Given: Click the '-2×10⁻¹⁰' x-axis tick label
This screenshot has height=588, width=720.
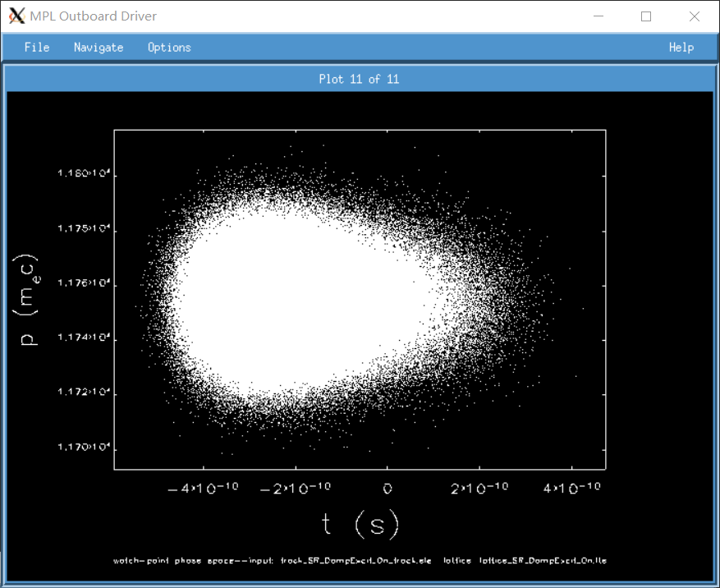Looking at the screenshot, I should pyautogui.click(x=295, y=488).
